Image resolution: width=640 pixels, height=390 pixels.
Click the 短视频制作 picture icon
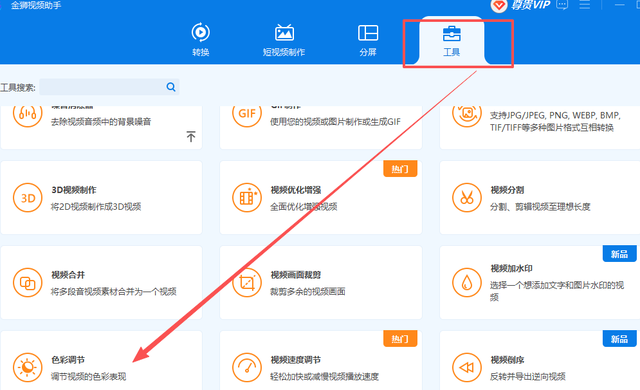coord(284,33)
